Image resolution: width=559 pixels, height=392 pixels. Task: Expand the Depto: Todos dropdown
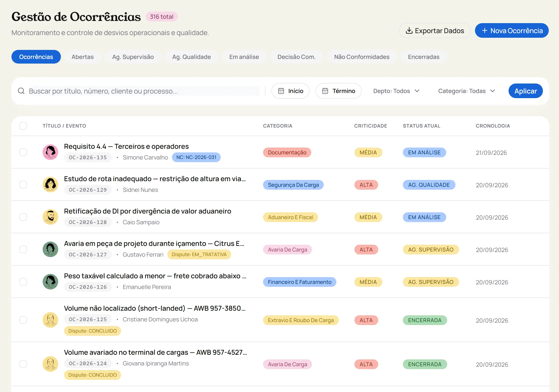coord(396,91)
